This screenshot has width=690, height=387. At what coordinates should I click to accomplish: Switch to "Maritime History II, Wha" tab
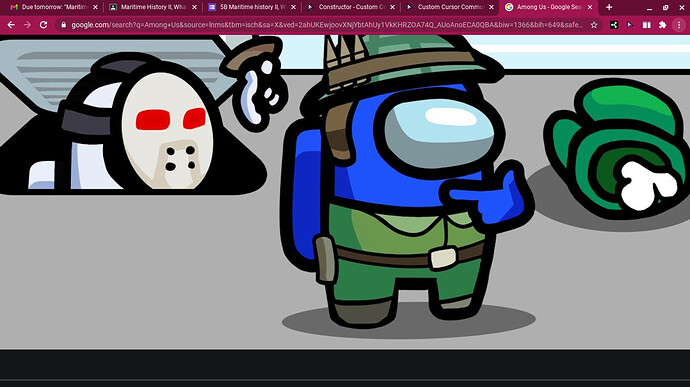[x=153, y=7]
